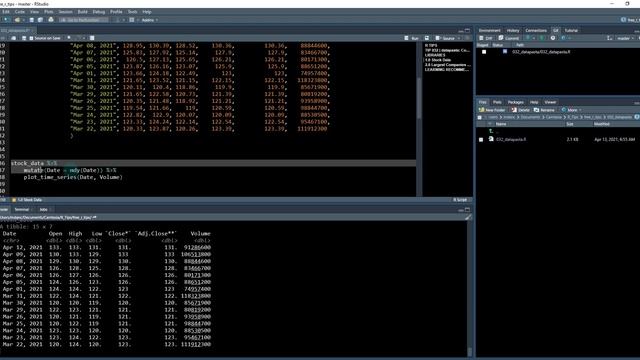640x360 pixels.
Task: Switch to the Environment tab
Action: pos(489,30)
